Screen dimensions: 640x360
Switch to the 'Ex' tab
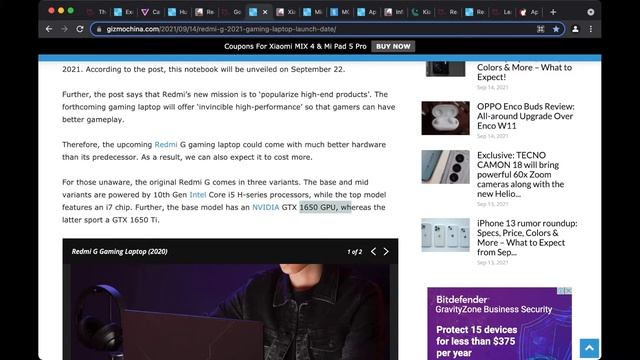point(123,12)
